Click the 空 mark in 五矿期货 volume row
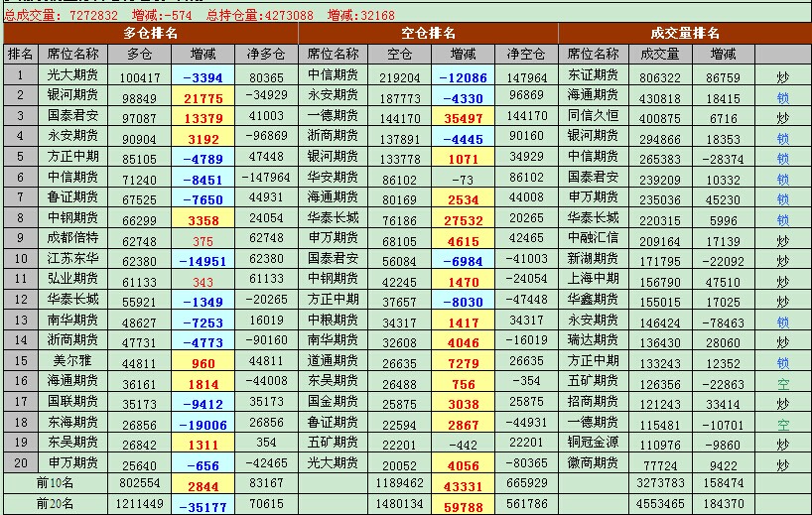Viewport: 812px width, 515px height. coord(782,384)
